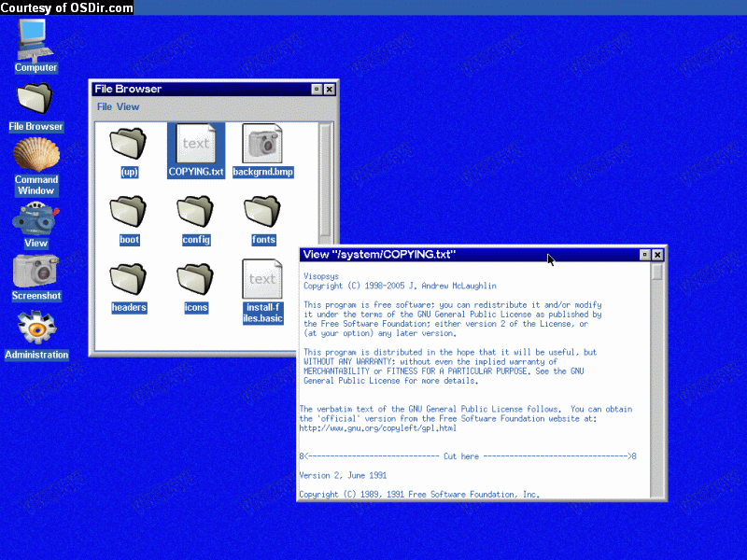Minimize the COPYING.txt viewer window
The height and width of the screenshot is (560, 747).
[x=644, y=255]
